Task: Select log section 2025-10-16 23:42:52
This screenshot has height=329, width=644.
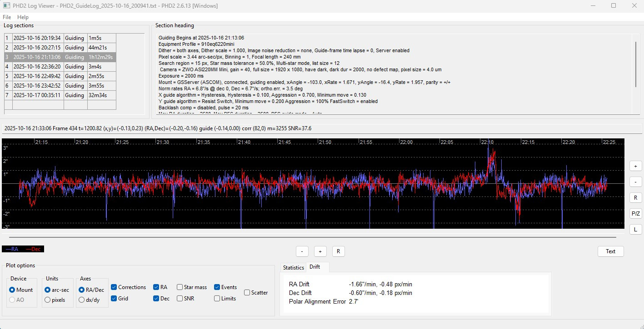Action: 60,86
